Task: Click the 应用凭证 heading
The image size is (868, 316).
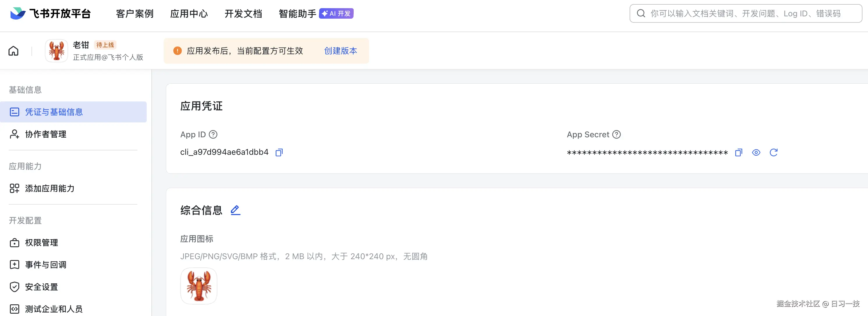Action: point(201,106)
